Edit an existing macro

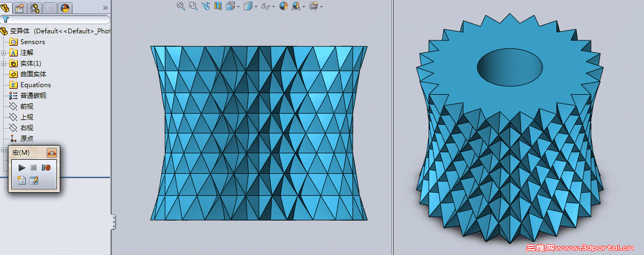pyautogui.click(x=34, y=180)
